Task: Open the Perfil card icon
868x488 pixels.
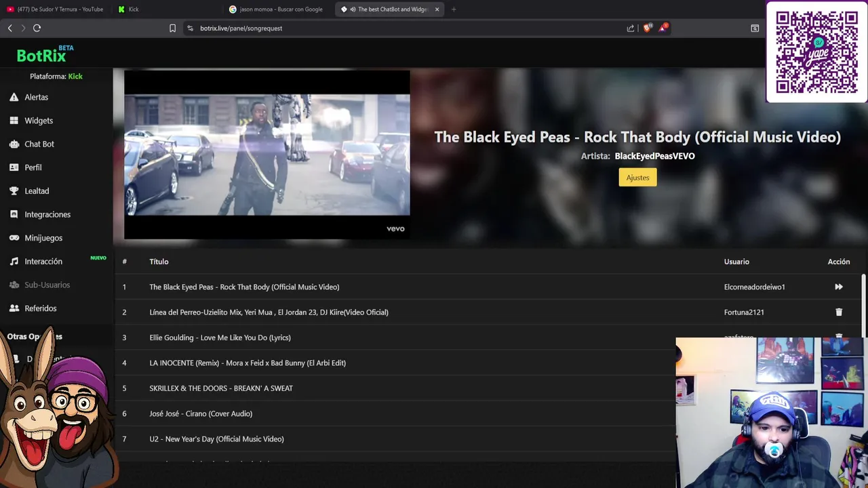Action: pyautogui.click(x=14, y=167)
